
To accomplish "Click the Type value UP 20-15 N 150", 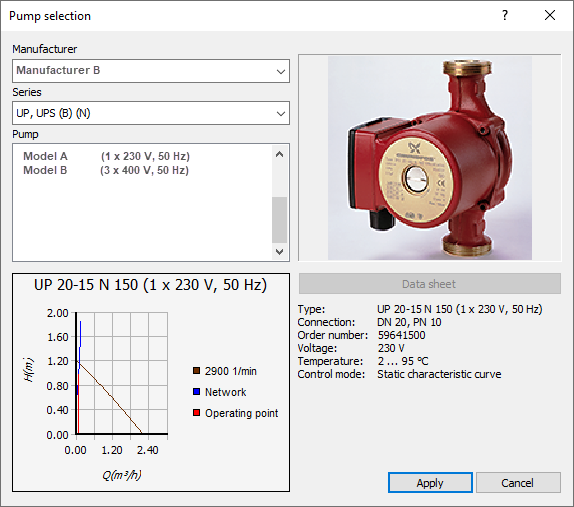I will coord(460,309).
